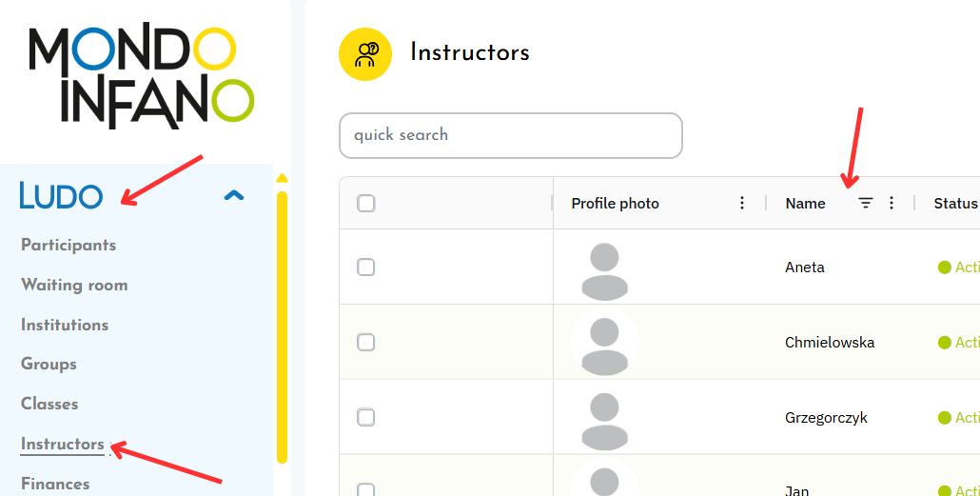Screen dimensions: 980x496
Task: Collapse the LUDO section chevron
Action: tap(233, 196)
